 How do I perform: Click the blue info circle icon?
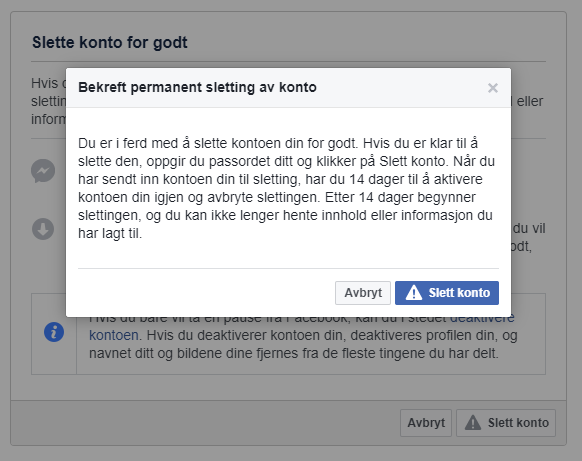[54, 332]
